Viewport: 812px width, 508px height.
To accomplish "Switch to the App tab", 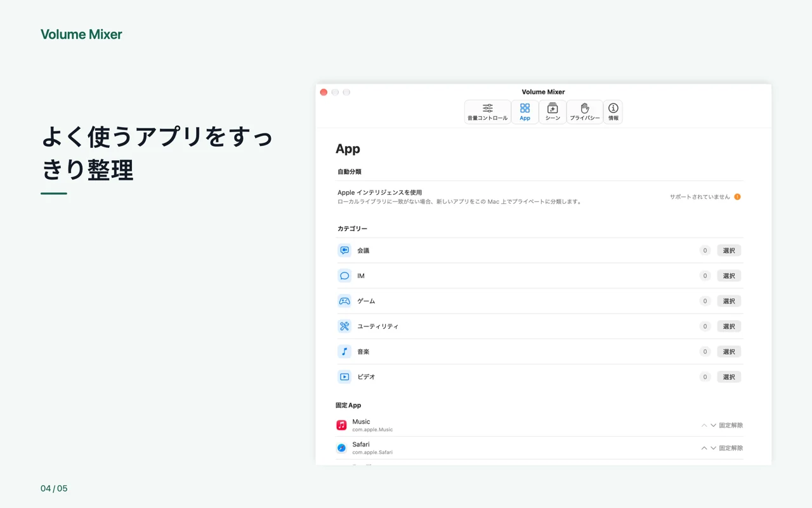I will point(525,112).
